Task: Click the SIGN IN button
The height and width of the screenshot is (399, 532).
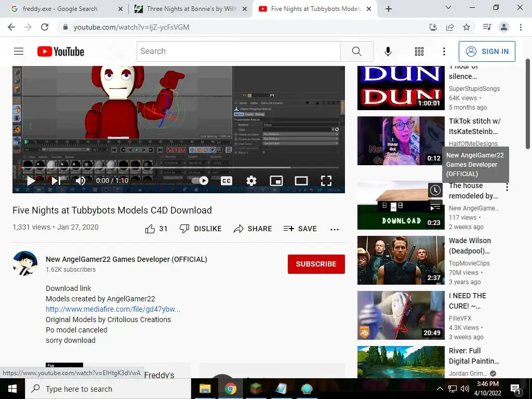Action: coord(487,51)
